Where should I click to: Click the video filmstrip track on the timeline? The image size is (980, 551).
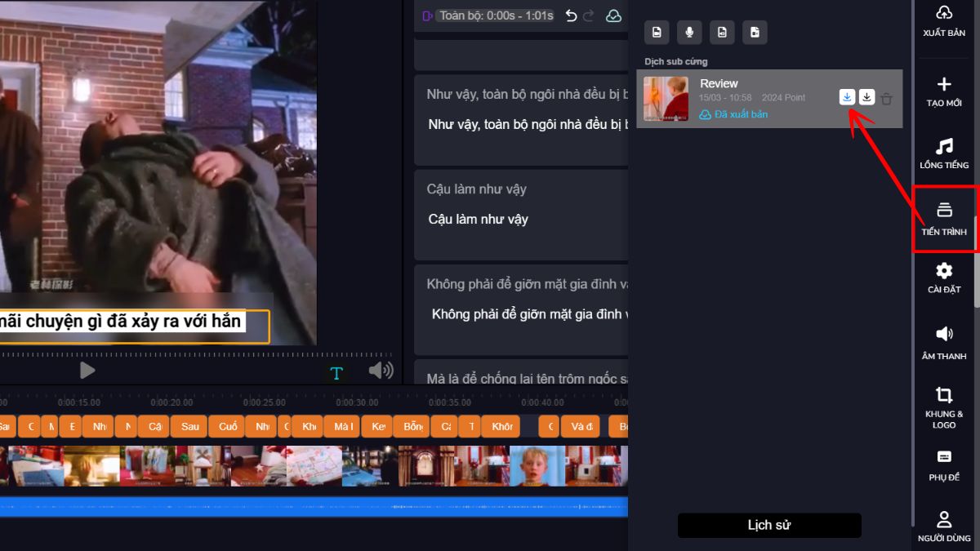tap(314, 466)
